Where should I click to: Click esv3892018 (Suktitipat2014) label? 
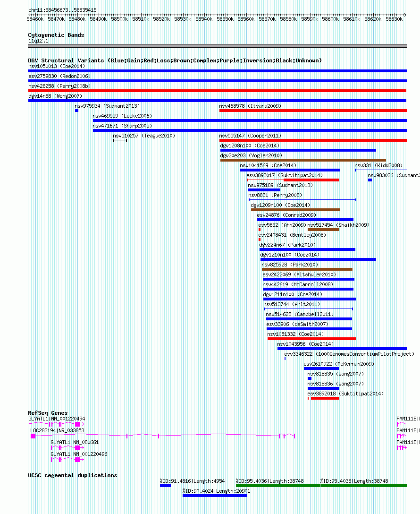coord(345,394)
